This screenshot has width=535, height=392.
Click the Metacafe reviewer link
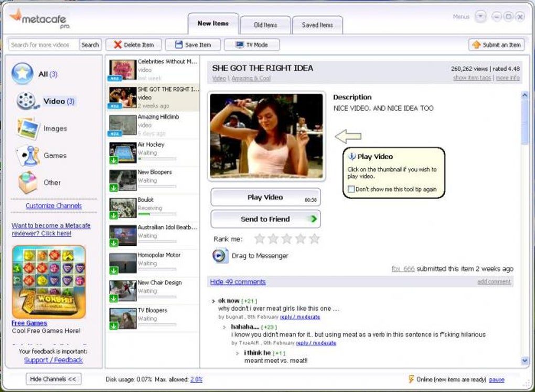[x=51, y=230]
